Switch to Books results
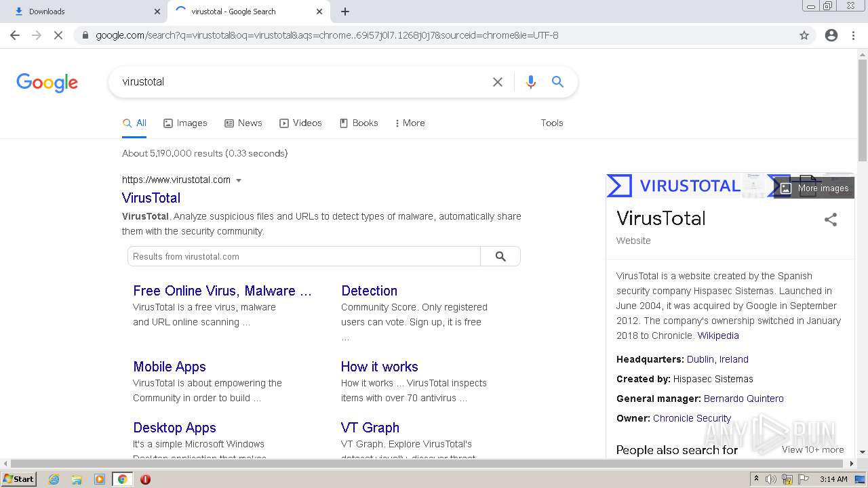This screenshot has width=868, height=488. coord(359,123)
